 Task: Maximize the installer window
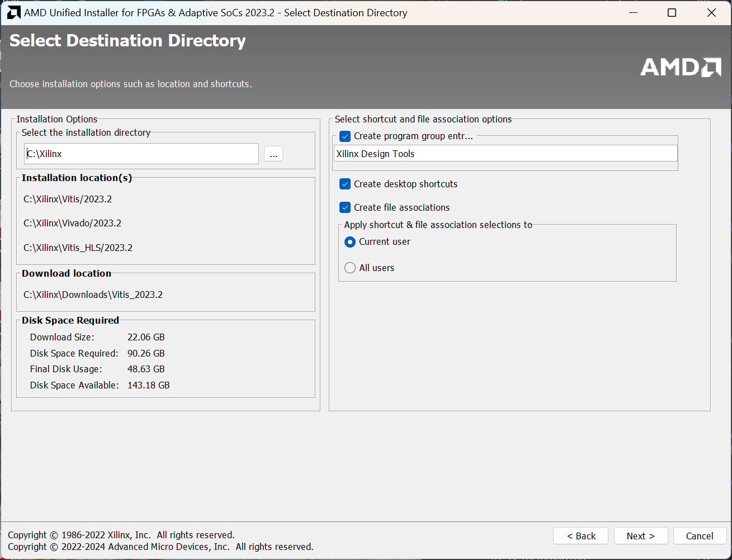click(x=672, y=12)
